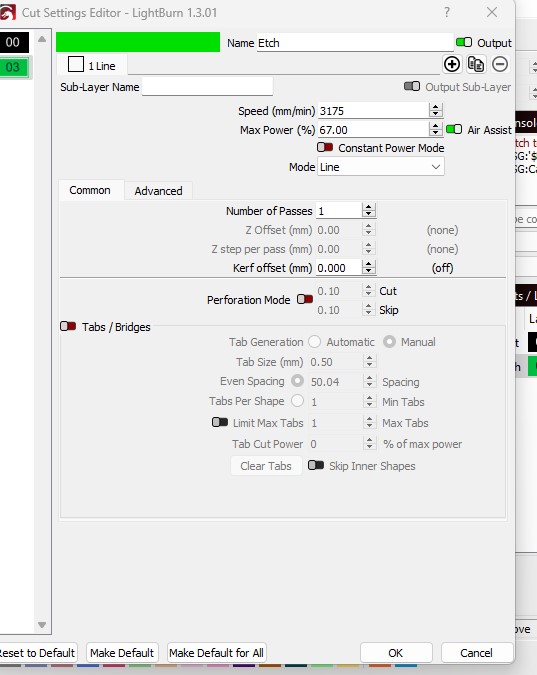Click the Min Tabs spinner arrows
Screen dimensions: 537x675
[x=369, y=401]
